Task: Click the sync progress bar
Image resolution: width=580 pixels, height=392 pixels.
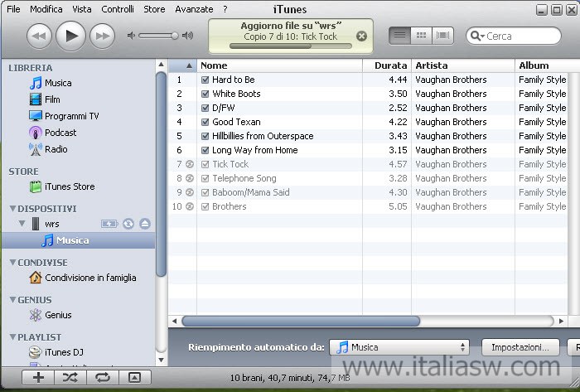Action: pyautogui.click(x=290, y=46)
